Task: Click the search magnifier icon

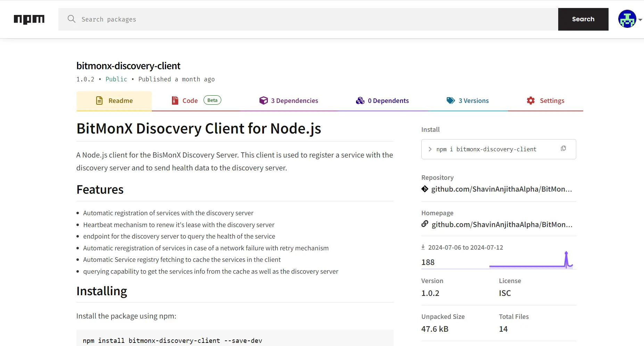Action: tap(72, 19)
